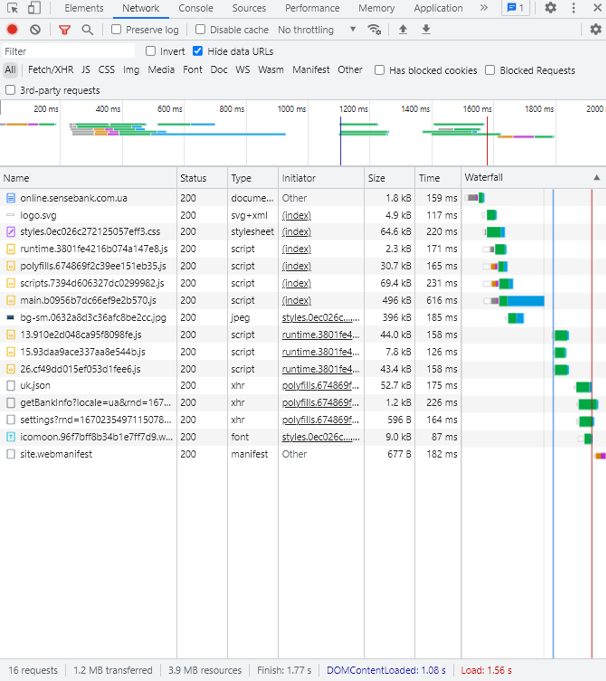Open polyfills initiator link for uk.json
This screenshot has height=681, width=606.
click(321, 386)
